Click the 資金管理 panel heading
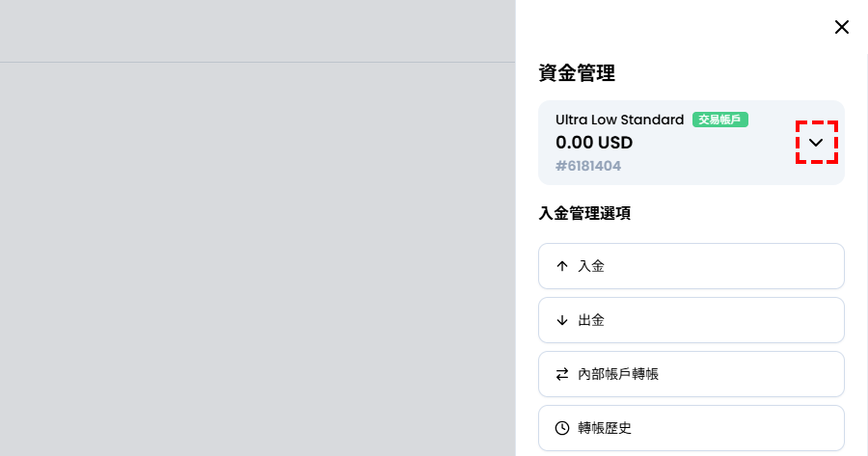868x456 pixels. [577, 72]
